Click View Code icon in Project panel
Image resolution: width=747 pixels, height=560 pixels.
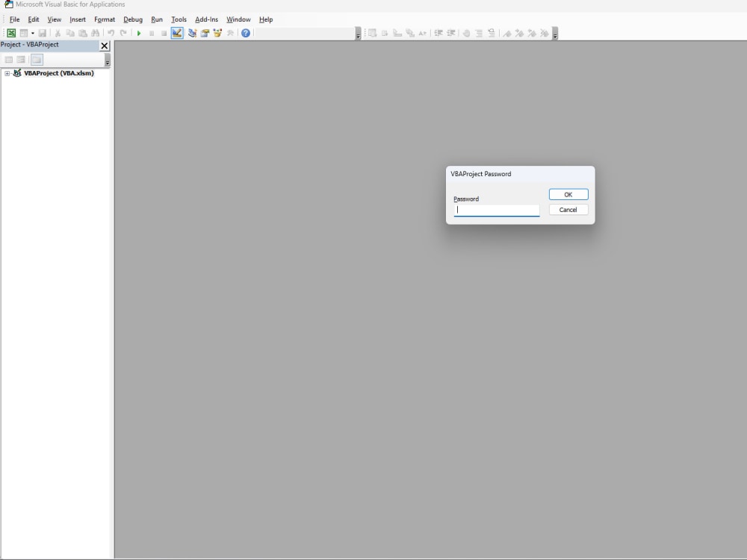point(8,60)
